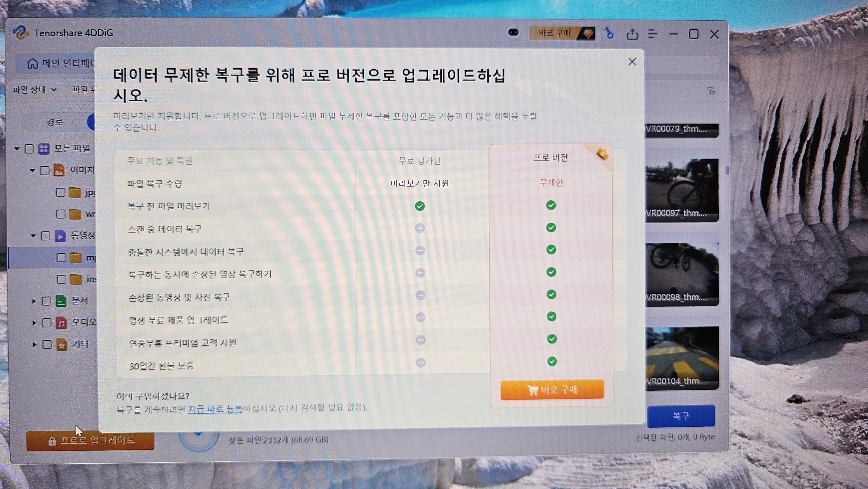The height and width of the screenshot is (489, 868).
Task: Click the orange 바로 구매 button in dialog
Action: tap(552, 390)
